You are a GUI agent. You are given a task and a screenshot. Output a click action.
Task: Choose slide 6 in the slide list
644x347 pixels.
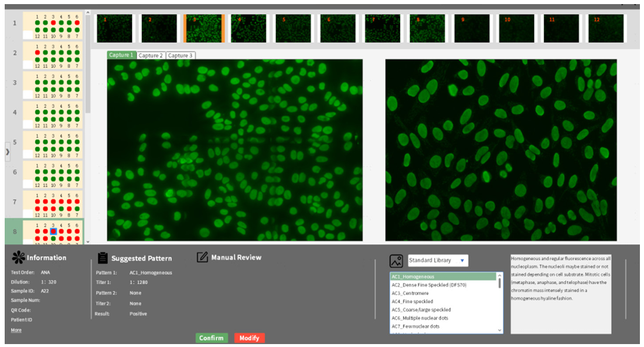tap(53, 175)
